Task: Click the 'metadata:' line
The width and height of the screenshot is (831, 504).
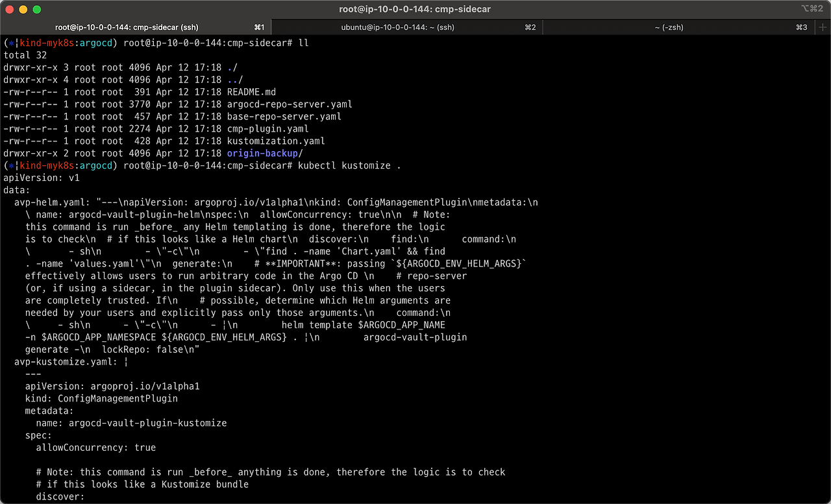Action: tap(49, 411)
